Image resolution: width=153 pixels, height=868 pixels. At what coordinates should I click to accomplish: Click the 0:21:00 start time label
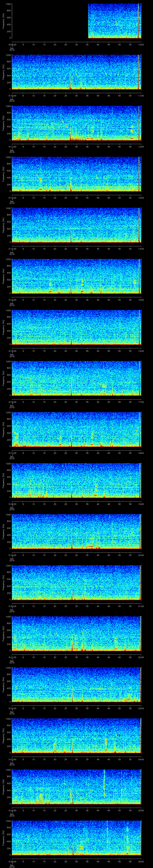pyautogui.click(x=12, y=657)
